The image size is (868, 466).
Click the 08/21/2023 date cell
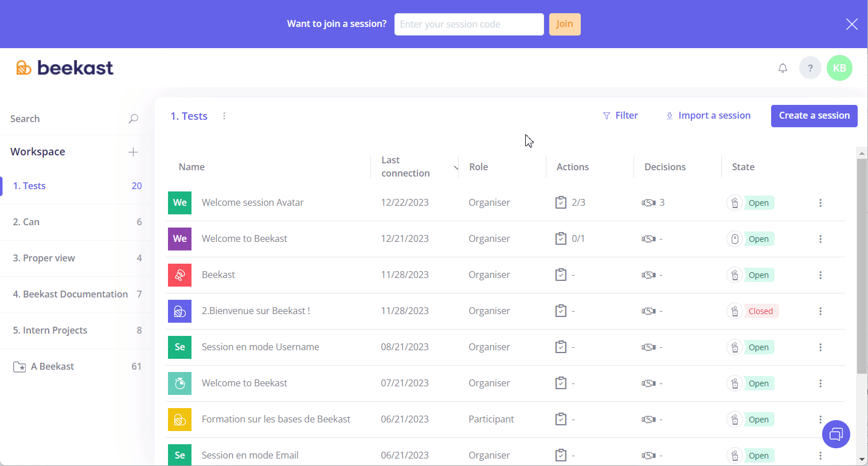pyautogui.click(x=405, y=347)
